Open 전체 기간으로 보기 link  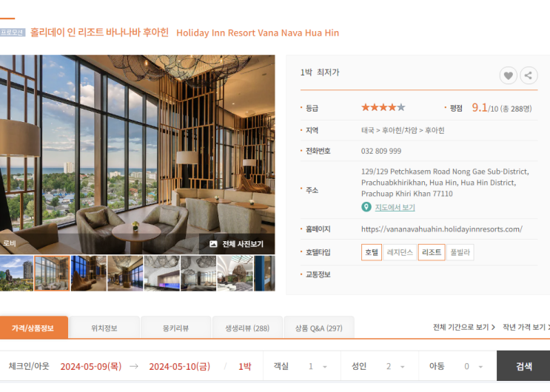(463, 327)
